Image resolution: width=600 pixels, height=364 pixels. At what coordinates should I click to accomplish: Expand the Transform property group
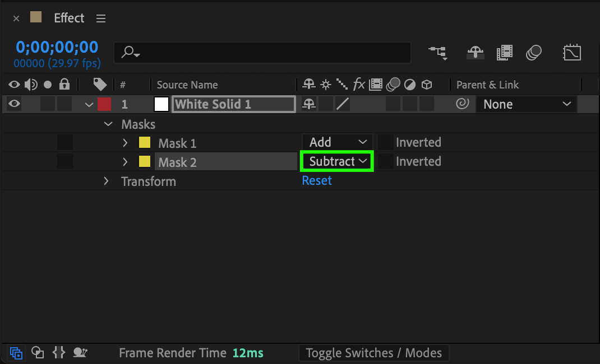[106, 181]
